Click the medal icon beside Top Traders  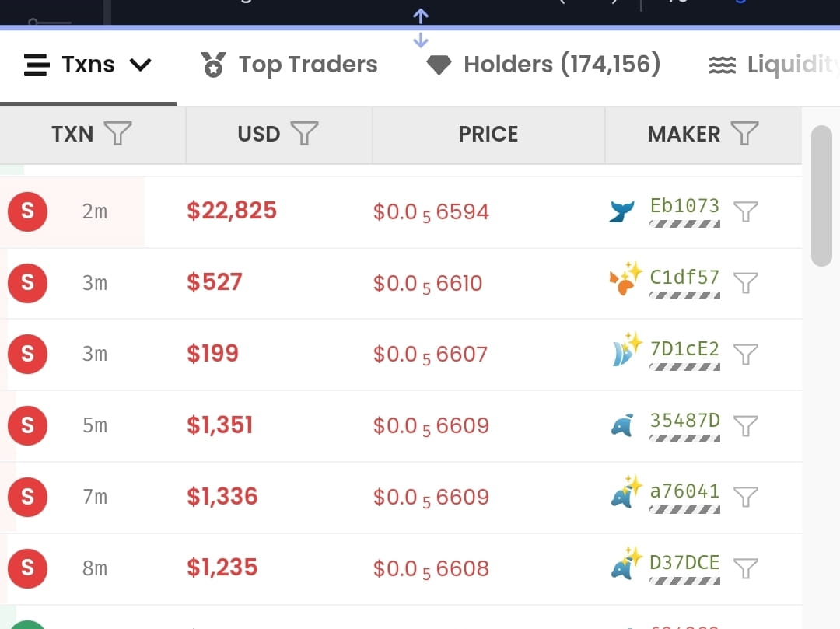[x=214, y=64]
